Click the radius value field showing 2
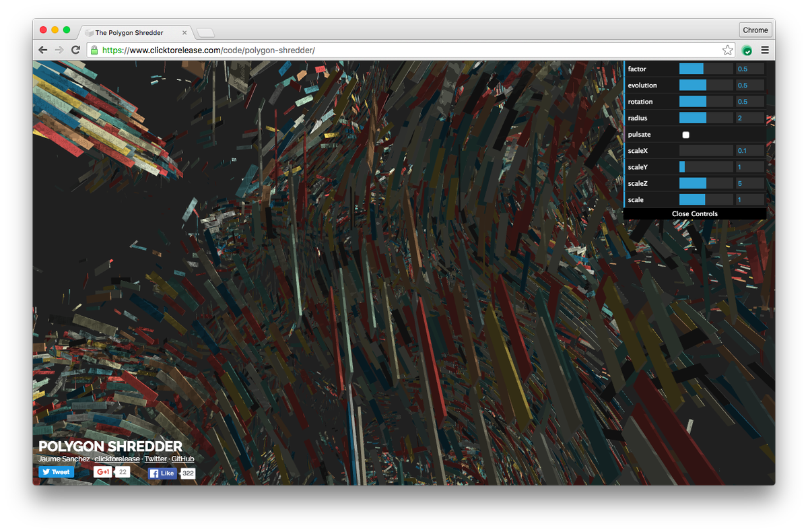Image resolution: width=808 pixels, height=532 pixels. [750, 118]
